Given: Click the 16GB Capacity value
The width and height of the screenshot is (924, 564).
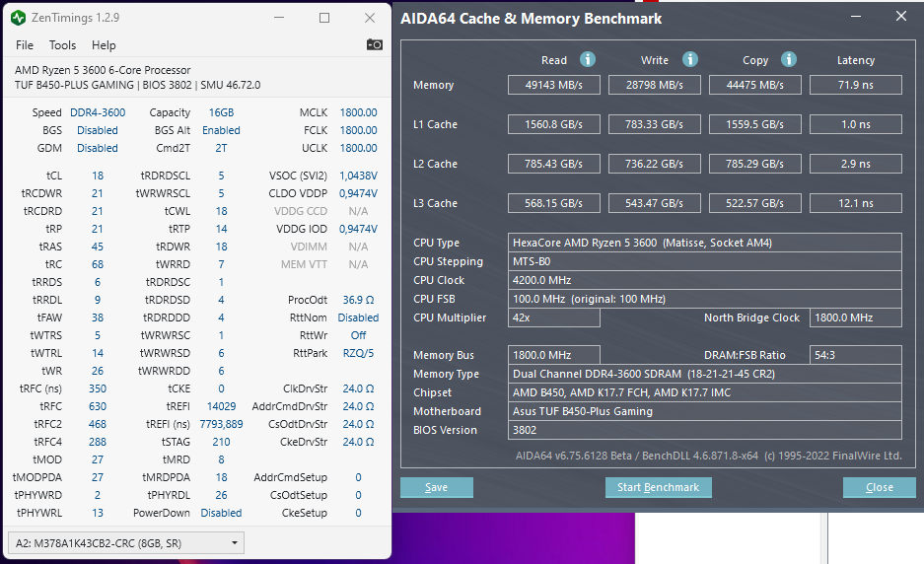Looking at the screenshot, I should point(221,112).
